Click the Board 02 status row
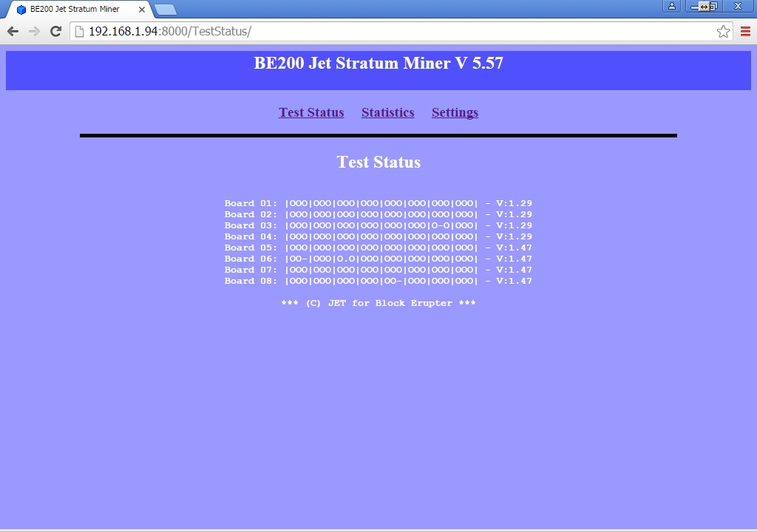The width and height of the screenshot is (757, 532). click(x=378, y=214)
